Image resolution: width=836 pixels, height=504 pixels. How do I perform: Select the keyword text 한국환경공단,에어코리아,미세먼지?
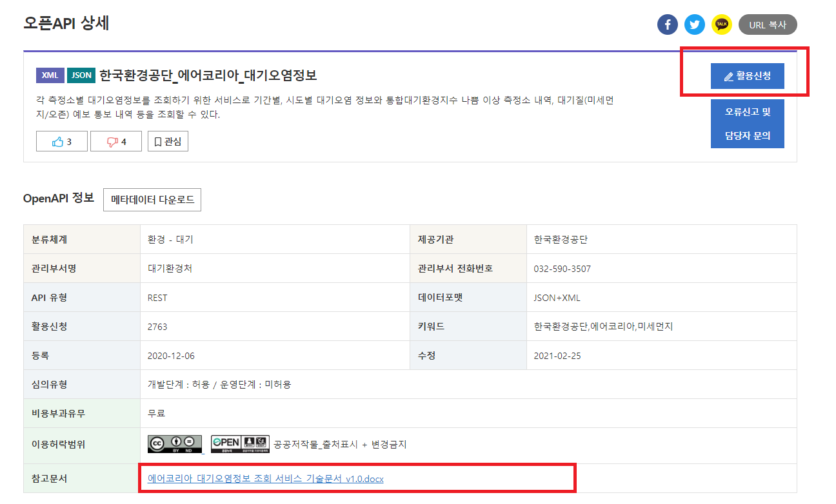pos(604,327)
